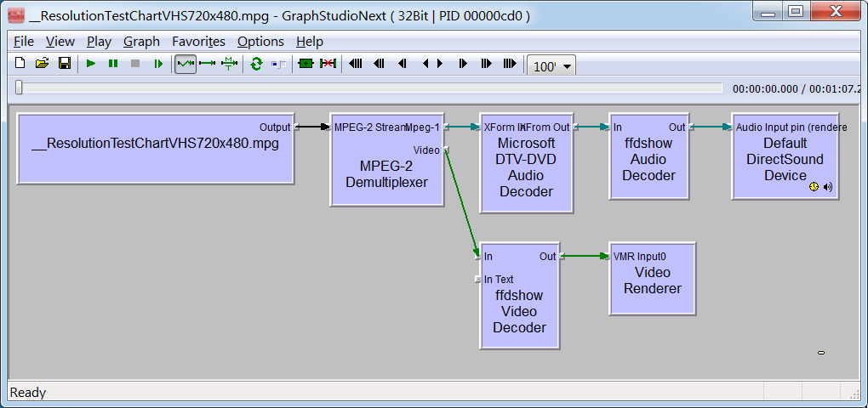This screenshot has width=868, height=408.
Task: Toggle direct connect mode (straight arrow icon)
Action: pos(207,64)
